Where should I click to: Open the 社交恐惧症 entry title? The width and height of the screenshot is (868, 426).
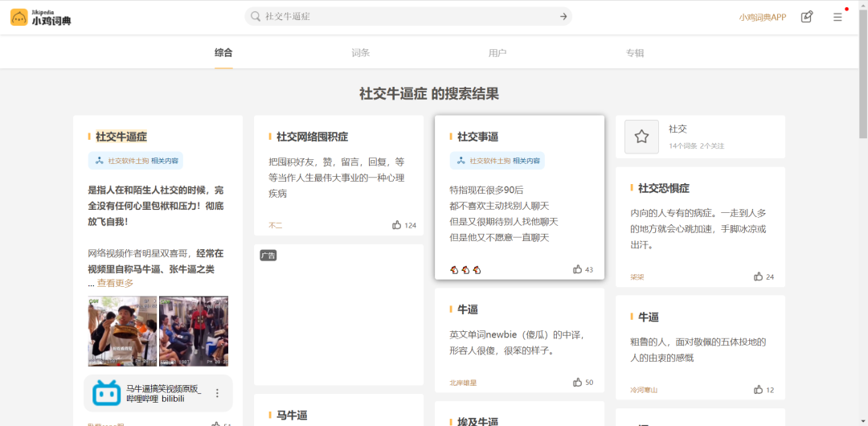(664, 188)
